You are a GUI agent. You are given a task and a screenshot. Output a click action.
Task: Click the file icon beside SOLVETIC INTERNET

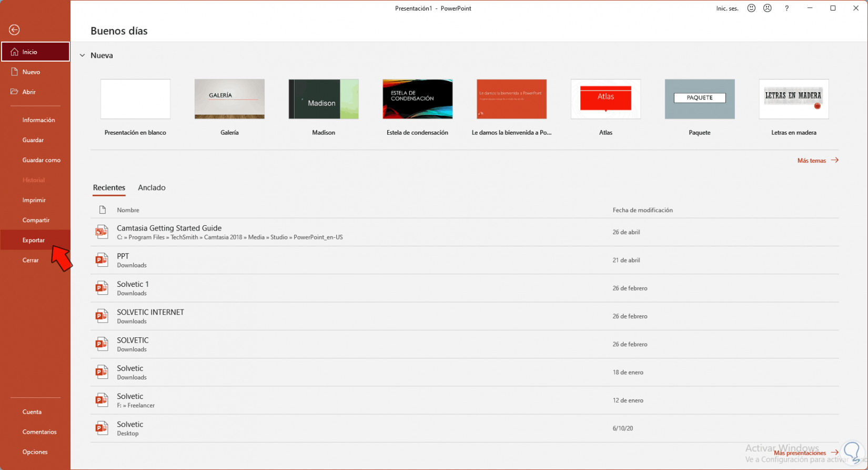(102, 316)
